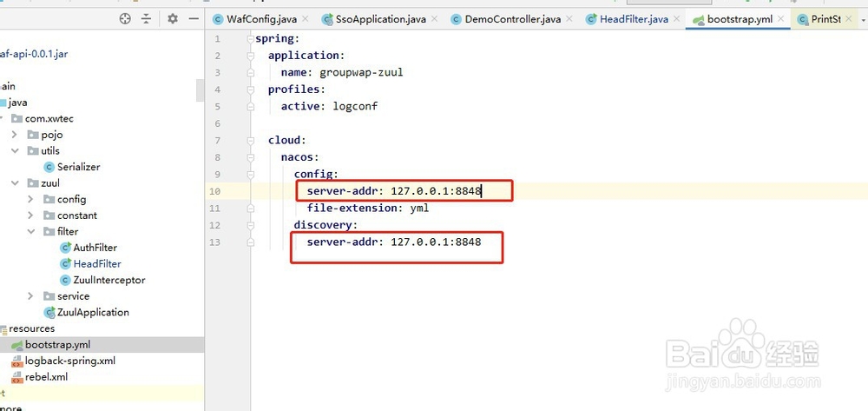
Task: Click the logback-spring.xml file icon
Action: (17, 361)
